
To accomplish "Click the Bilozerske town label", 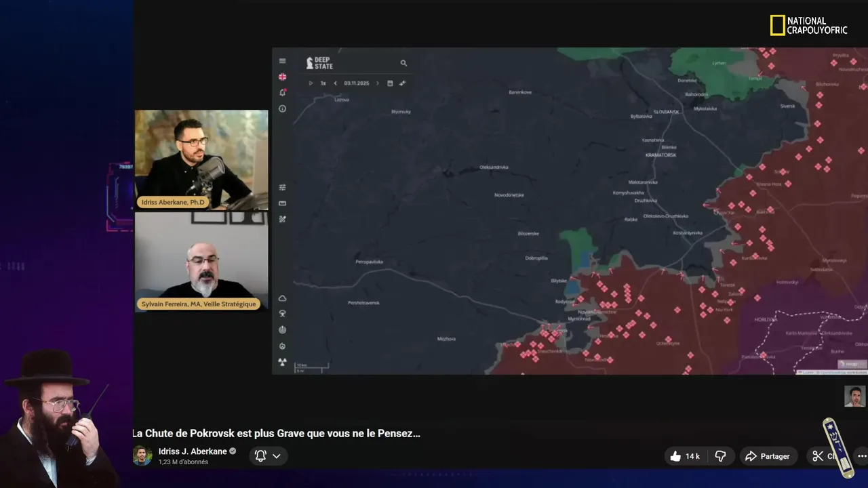I will pos(528,234).
